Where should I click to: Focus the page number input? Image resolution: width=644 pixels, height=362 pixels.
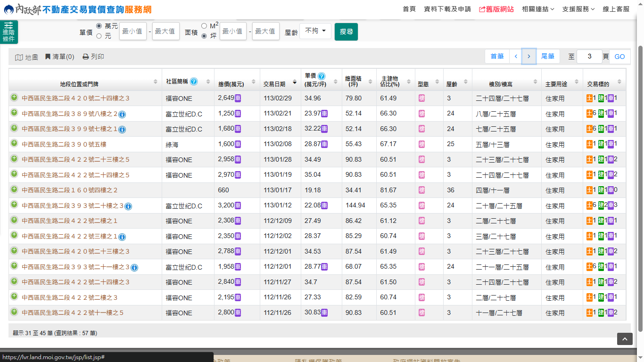click(x=589, y=57)
